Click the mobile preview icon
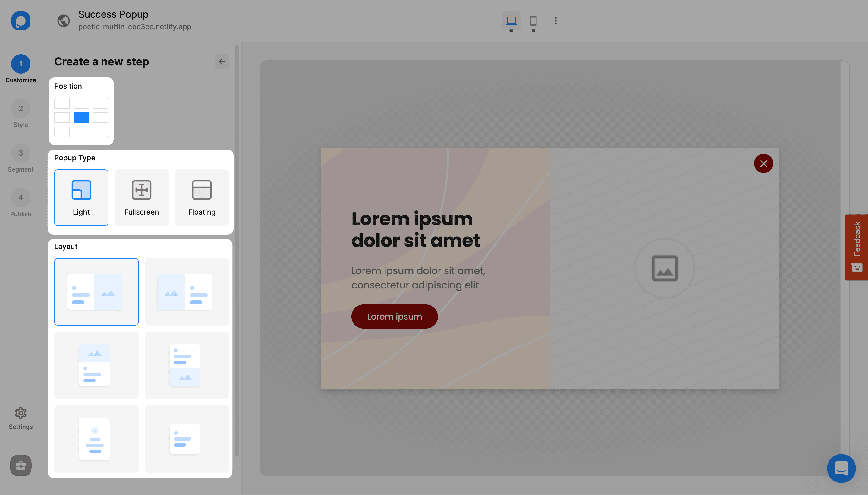 (532, 20)
